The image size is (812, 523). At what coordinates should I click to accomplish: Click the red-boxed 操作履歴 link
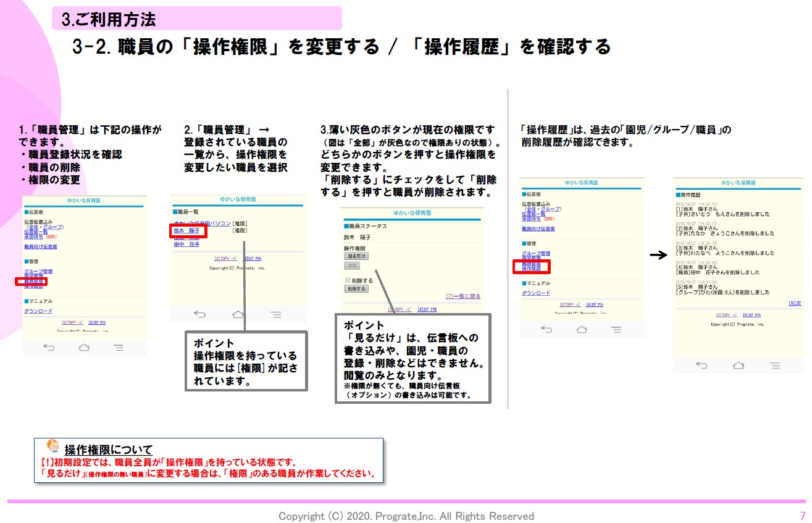(x=531, y=269)
